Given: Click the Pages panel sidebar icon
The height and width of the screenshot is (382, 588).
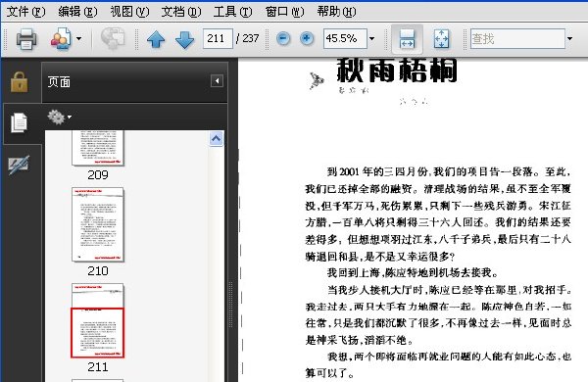Looking at the screenshot, I should pyautogui.click(x=20, y=122).
